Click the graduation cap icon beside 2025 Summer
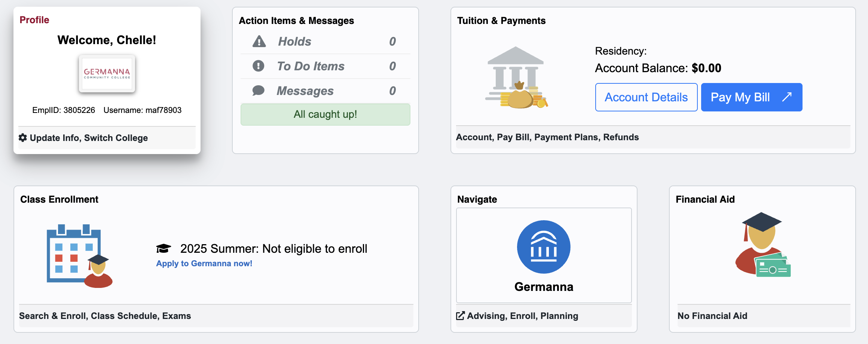This screenshot has height=344, width=868. tap(163, 249)
